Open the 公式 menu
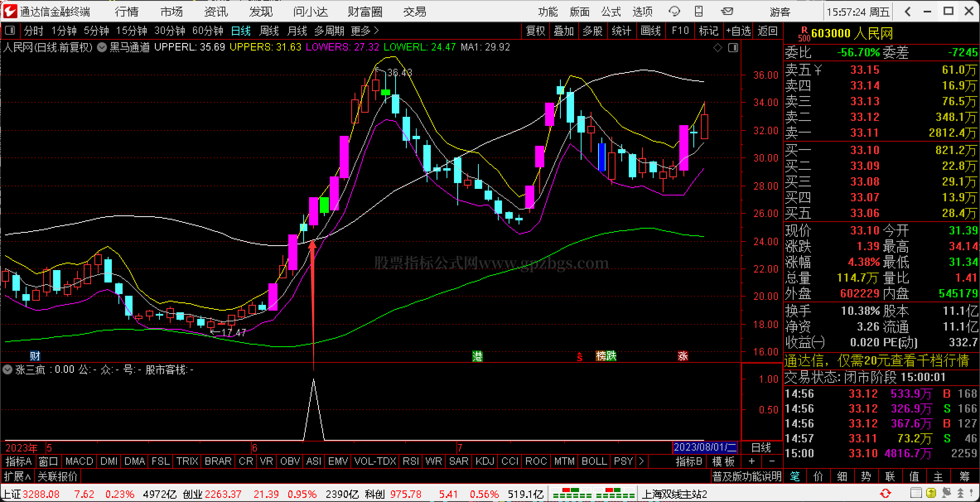The width and height of the screenshot is (980, 502). pyautogui.click(x=611, y=12)
